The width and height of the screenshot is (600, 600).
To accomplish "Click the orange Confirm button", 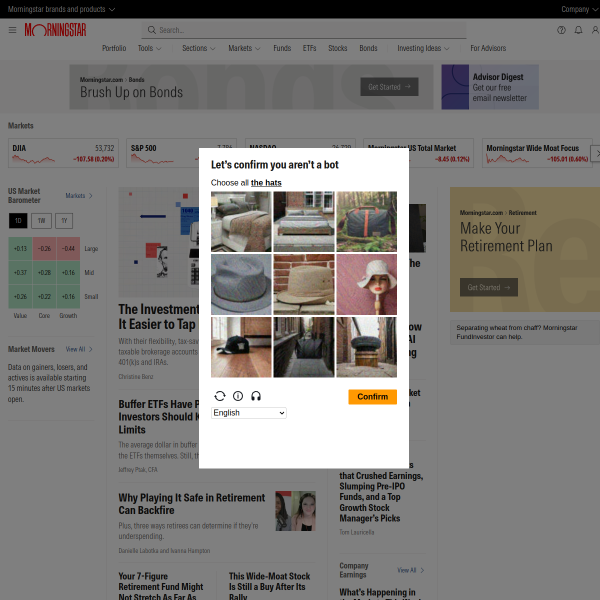I will click(372, 397).
